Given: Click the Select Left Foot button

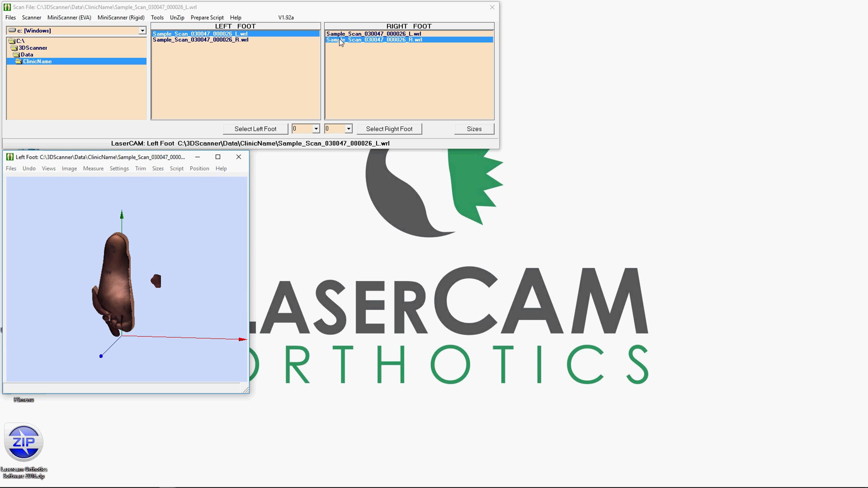Looking at the screenshot, I should (x=255, y=129).
